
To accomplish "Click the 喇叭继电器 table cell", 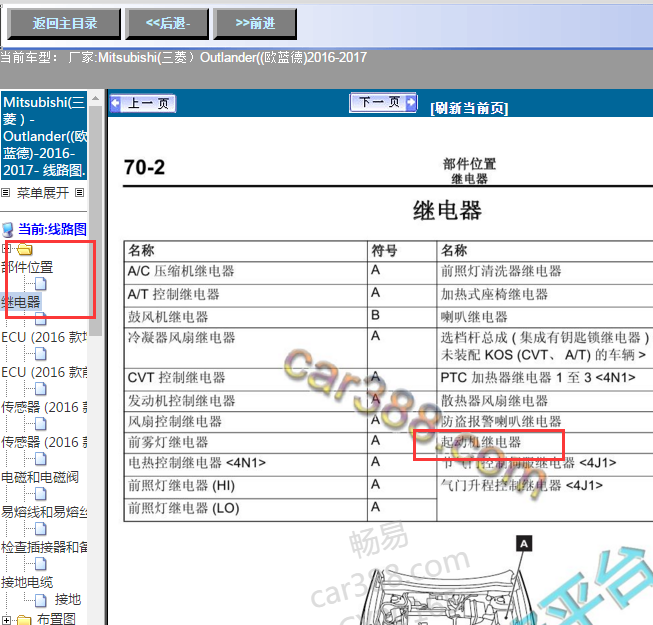I will point(545,317).
